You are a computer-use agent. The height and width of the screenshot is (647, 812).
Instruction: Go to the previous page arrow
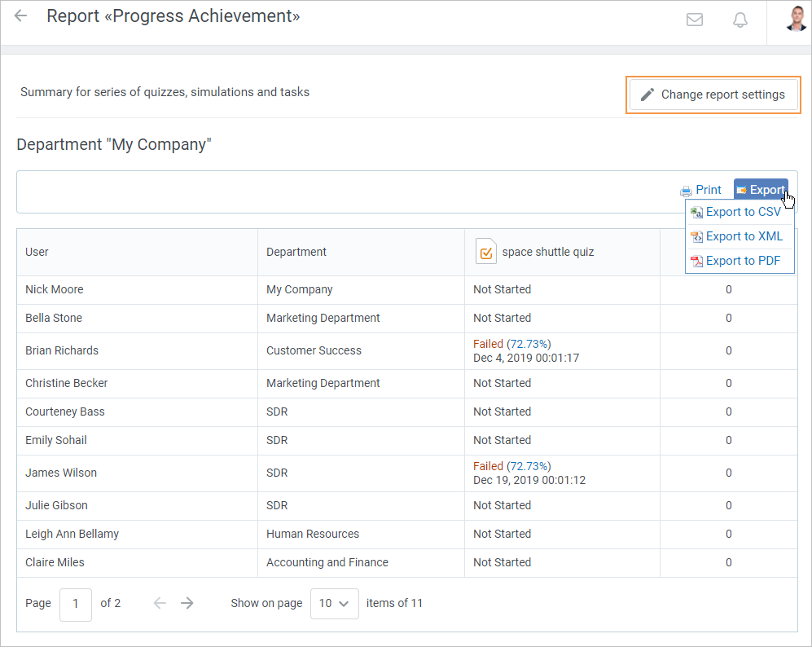(x=160, y=603)
